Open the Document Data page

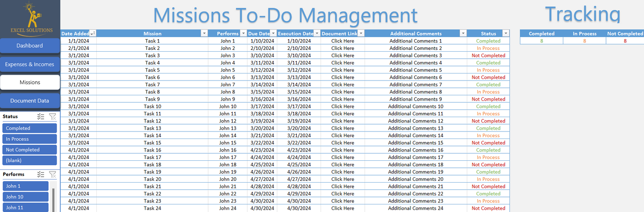click(x=30, y=101)
